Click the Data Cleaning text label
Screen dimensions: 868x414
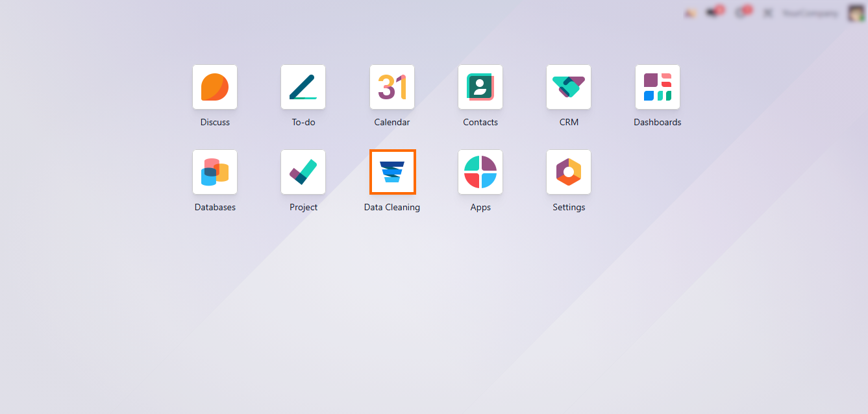pos(392,208)
